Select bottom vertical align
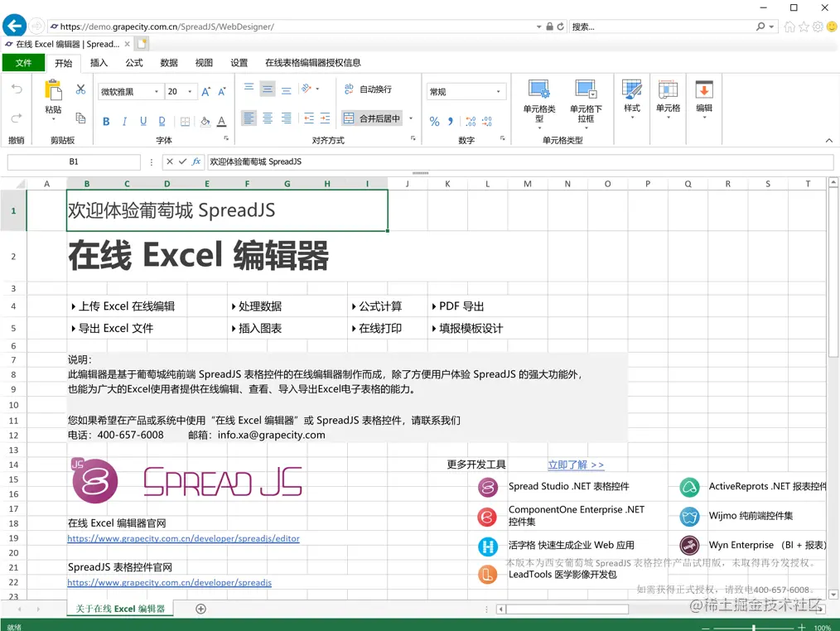 [286, 89]
